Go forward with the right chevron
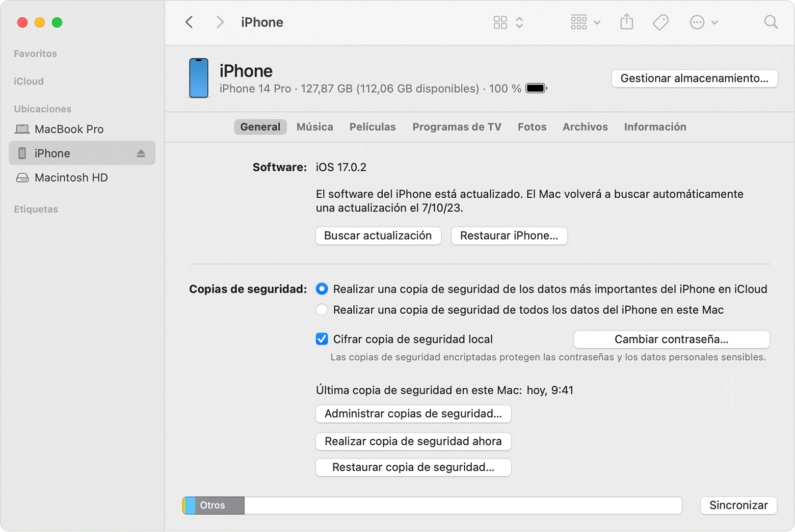 pyautogui.click(x=220, y=22)
